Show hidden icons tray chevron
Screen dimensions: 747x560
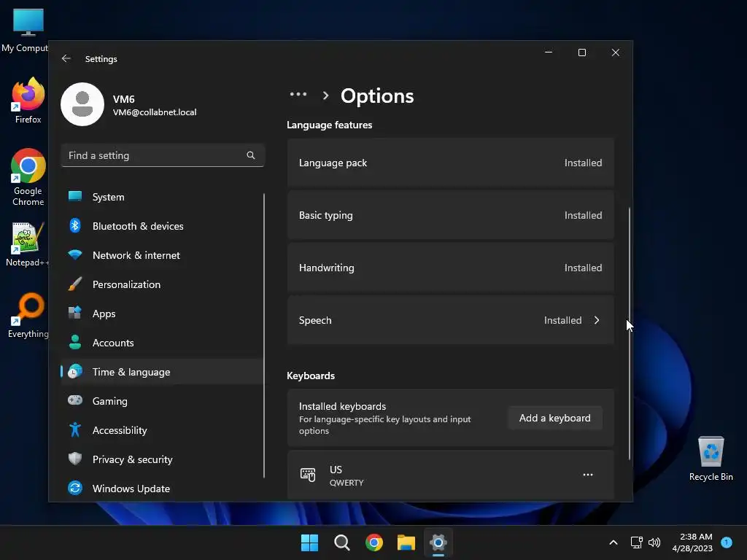[614, 542]
